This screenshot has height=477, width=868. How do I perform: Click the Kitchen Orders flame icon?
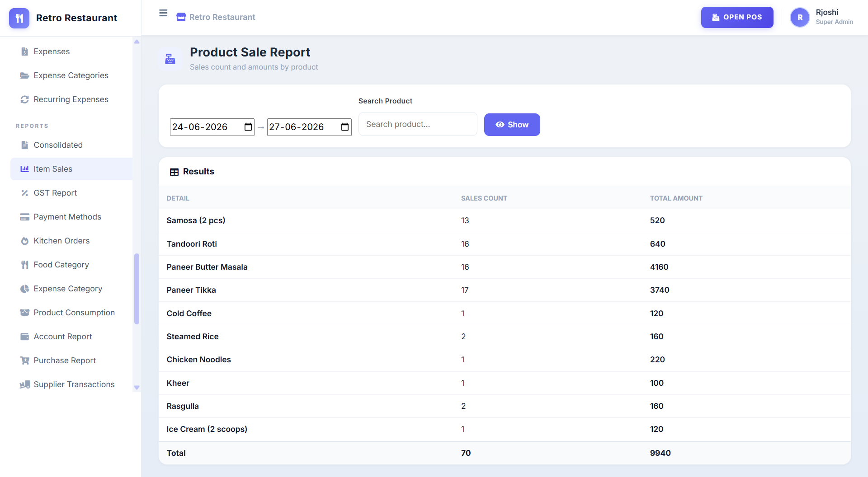(x=24, y=241)
